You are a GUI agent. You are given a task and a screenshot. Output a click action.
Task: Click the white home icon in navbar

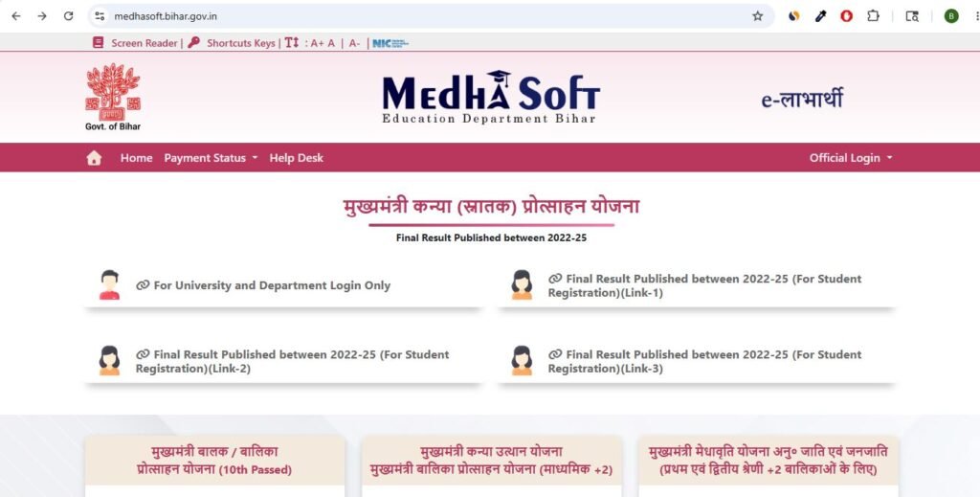[94, 158]
